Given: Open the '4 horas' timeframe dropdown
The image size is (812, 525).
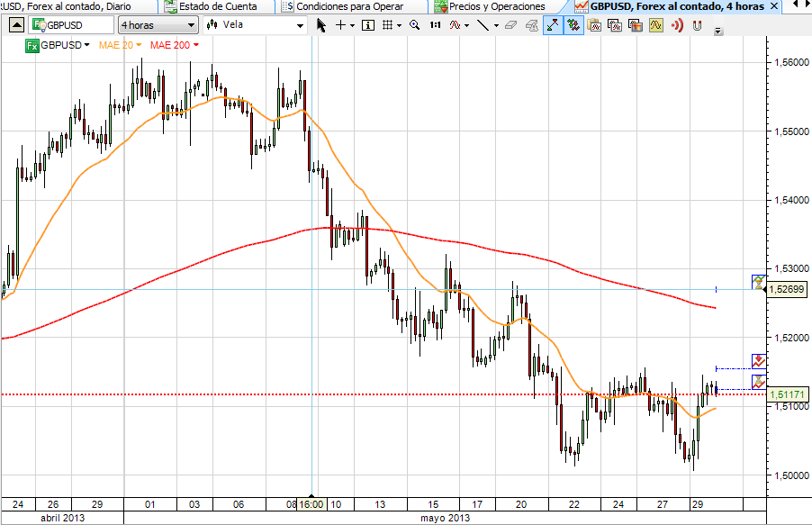Looking at the screenshot, I should coord(158,25).
